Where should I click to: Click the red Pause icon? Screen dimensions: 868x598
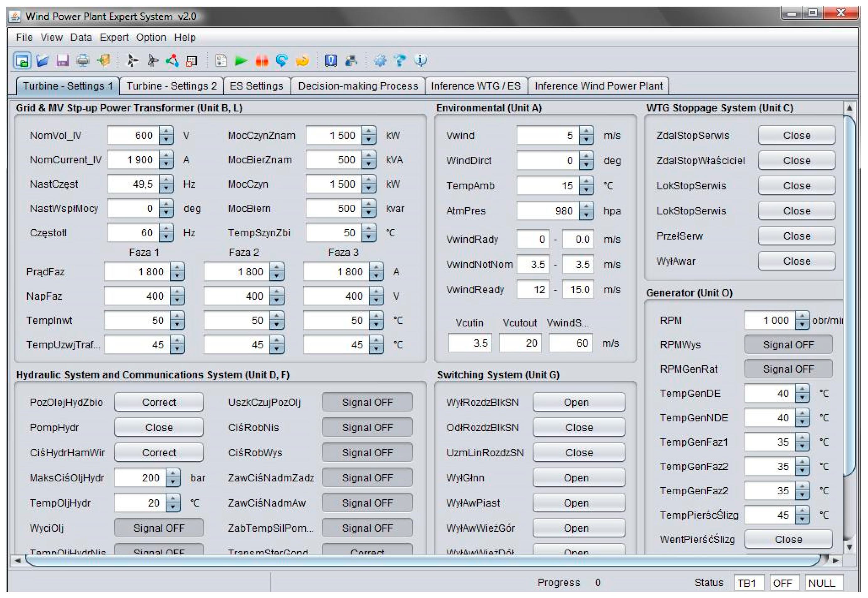[262, 60]
